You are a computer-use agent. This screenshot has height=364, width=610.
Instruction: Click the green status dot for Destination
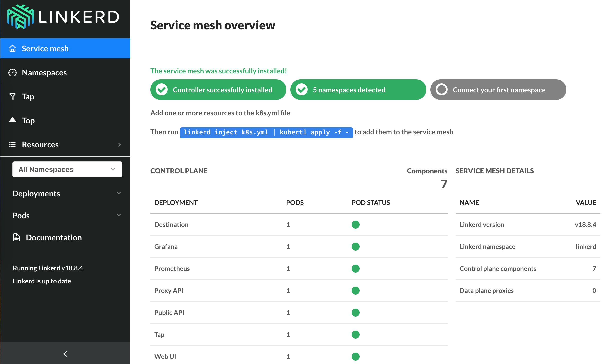click(355, 225)
